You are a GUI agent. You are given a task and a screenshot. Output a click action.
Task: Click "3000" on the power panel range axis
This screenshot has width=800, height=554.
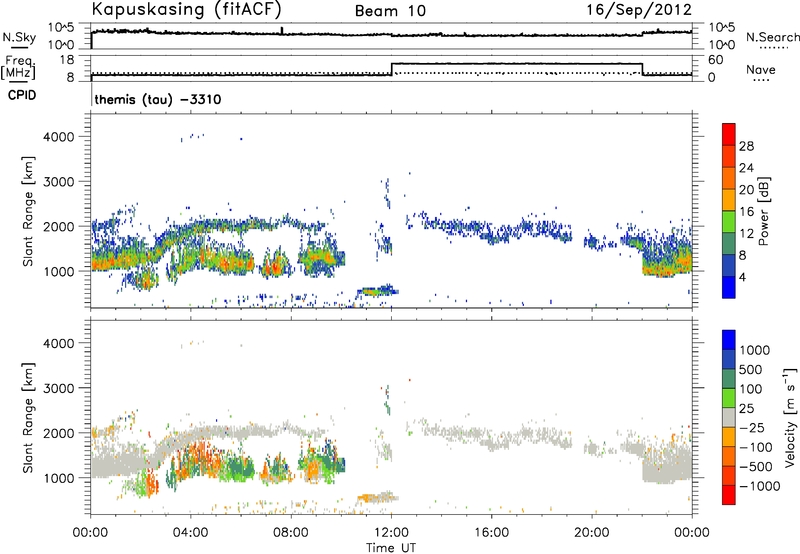point(59,182)
